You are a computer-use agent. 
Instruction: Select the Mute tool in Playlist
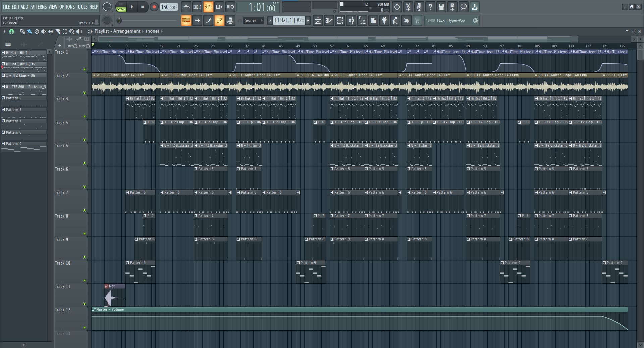(x=44, y=31)
